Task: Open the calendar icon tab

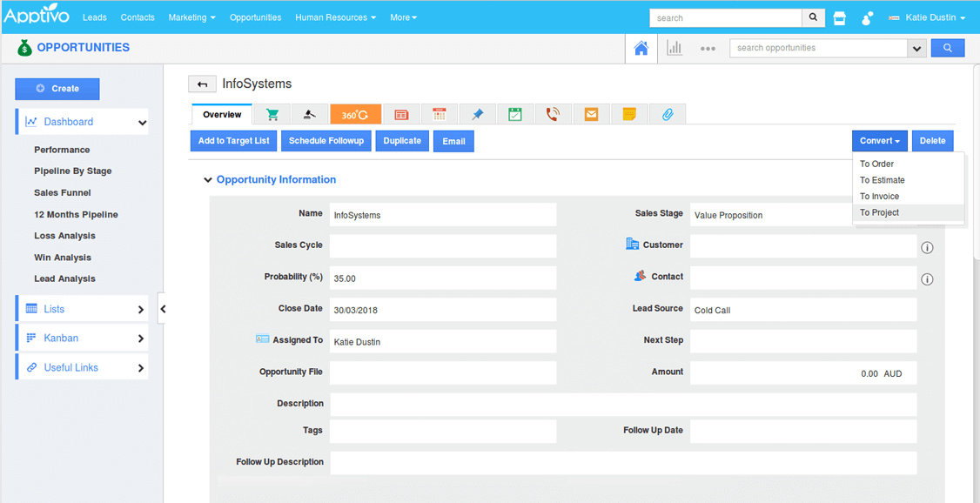Action: pos(440,114)
